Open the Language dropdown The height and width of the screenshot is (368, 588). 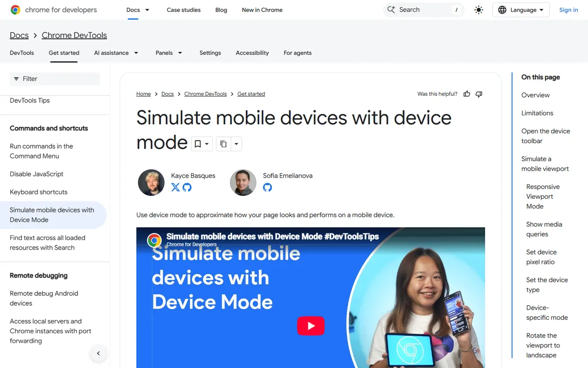point(521,10)
